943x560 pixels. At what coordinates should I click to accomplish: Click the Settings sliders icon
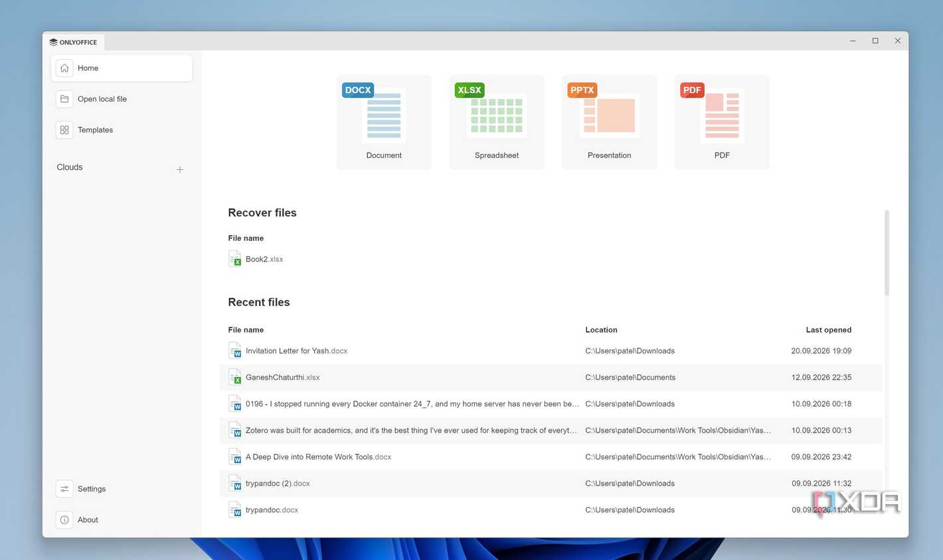point(64,489)
